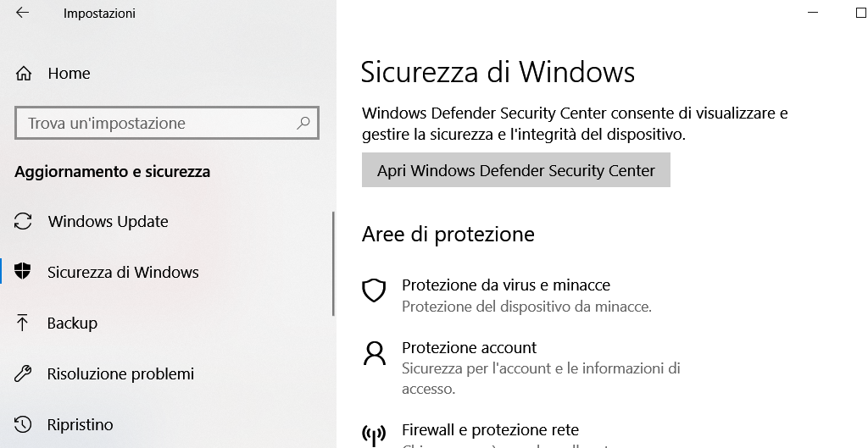Image resolution: width=868 pixels, height=448 pixels.
Task: Focus the Trova un'impostazione search field
Action: click(x=167, y=123)
